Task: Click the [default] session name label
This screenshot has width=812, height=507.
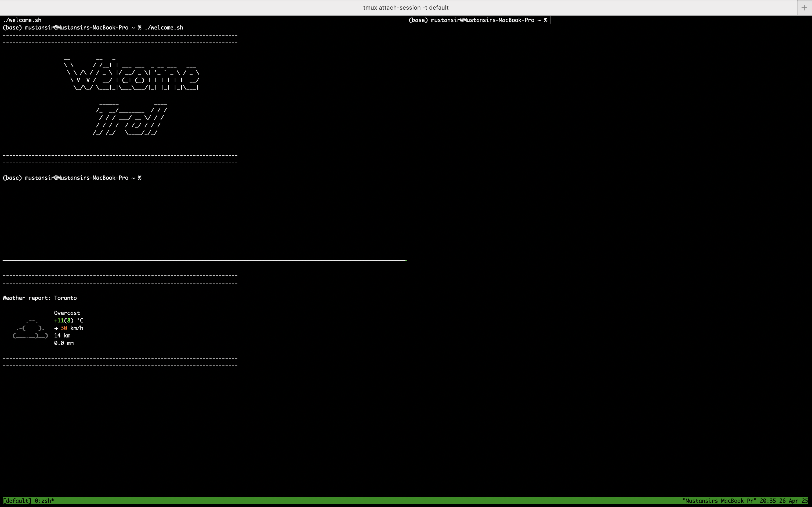Action: [x=17, y=501]
